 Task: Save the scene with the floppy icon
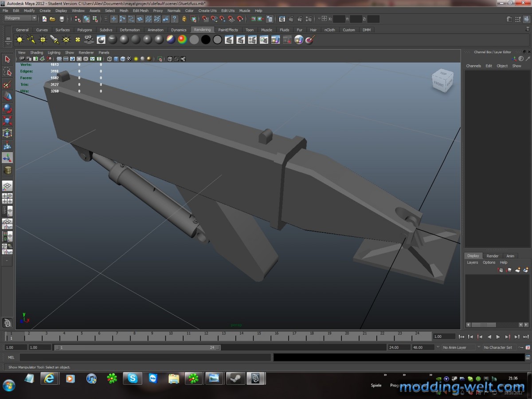62,19
